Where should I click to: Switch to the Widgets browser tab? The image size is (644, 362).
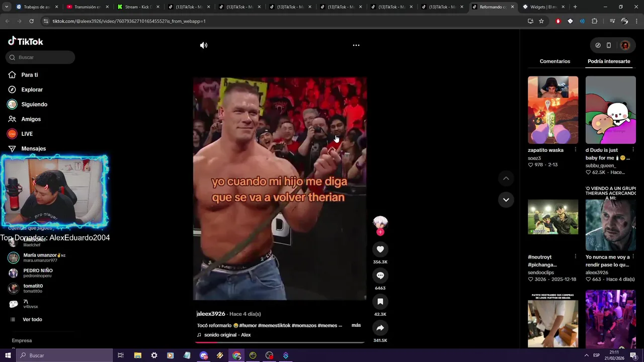point(543,7)
